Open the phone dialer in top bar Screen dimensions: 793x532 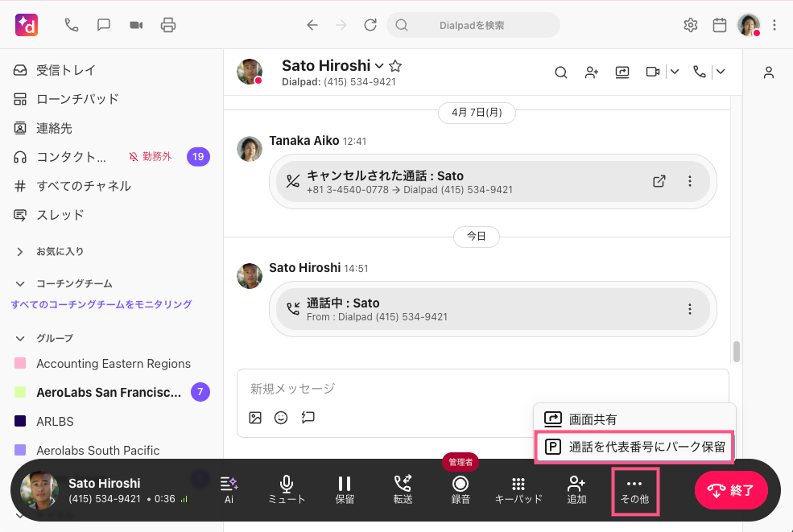click(72, 25)
